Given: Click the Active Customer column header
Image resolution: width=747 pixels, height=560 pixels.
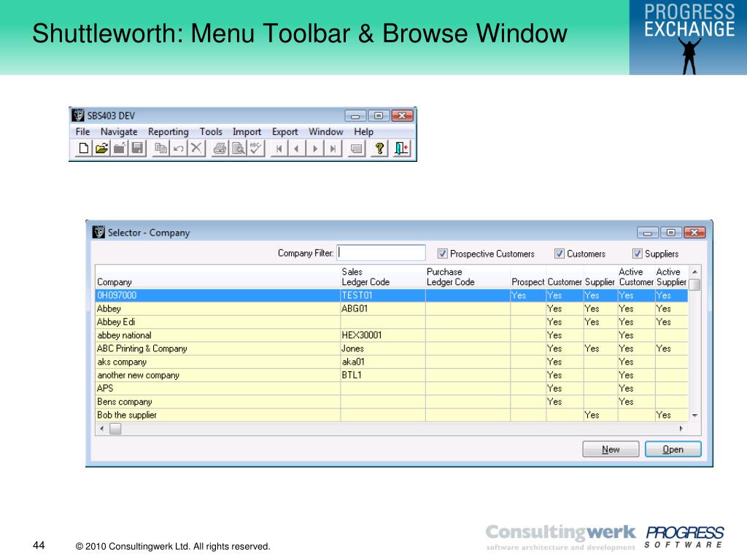Looking at the screenshot, I should pyautogui.click(x=636, y=276).
